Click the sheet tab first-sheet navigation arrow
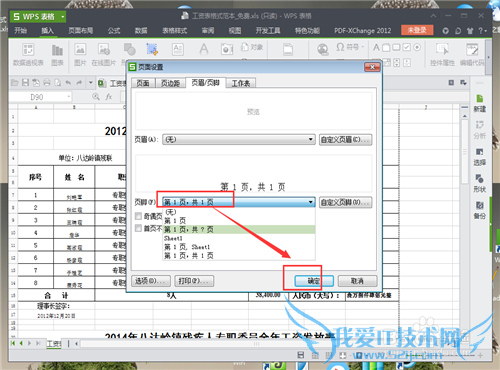This screenshot has width=500, height=370. coord(13,343)
